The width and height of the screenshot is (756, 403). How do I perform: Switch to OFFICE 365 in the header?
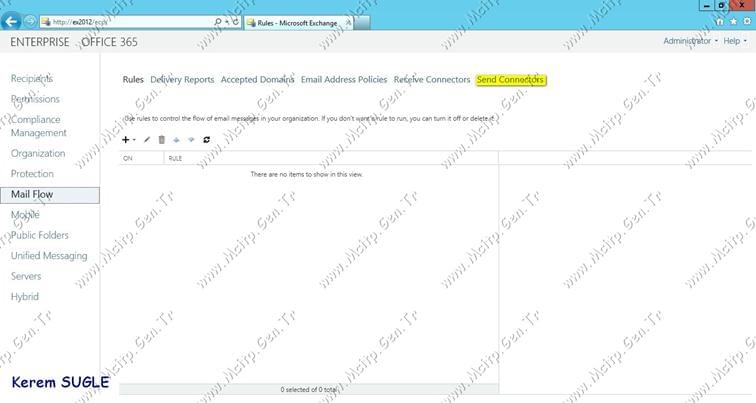pos(109,42)
